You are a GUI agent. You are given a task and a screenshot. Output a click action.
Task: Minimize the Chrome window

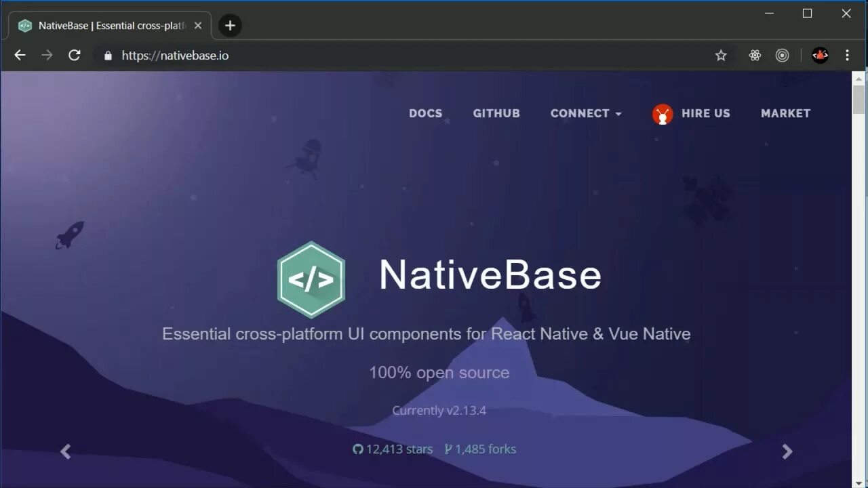point(769,14)
